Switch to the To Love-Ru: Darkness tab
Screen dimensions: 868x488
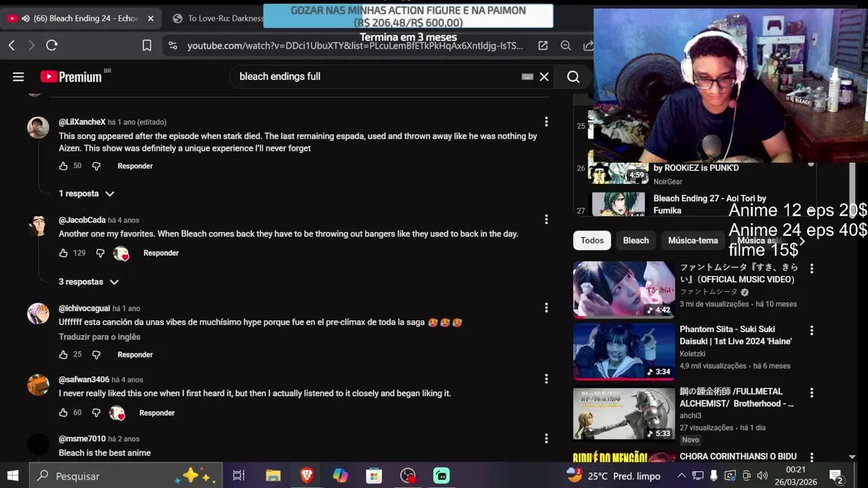217,18
